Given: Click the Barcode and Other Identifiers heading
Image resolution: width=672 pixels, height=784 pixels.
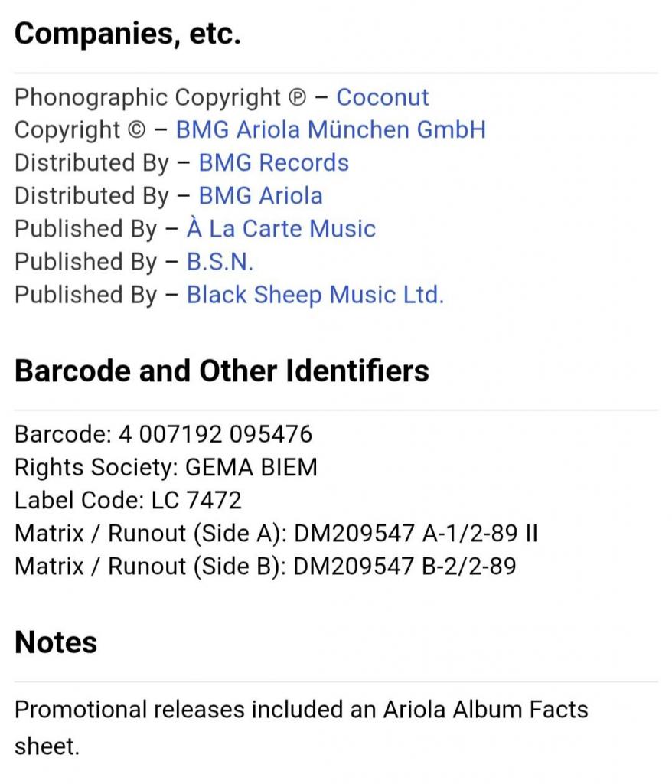Looking at the screenshot, I should (222, 371).
